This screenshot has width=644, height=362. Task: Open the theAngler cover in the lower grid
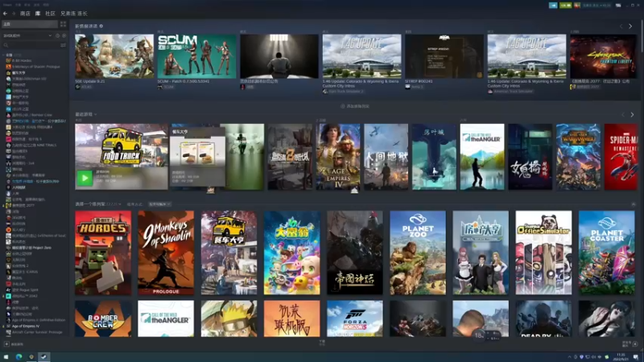[166, 319]
